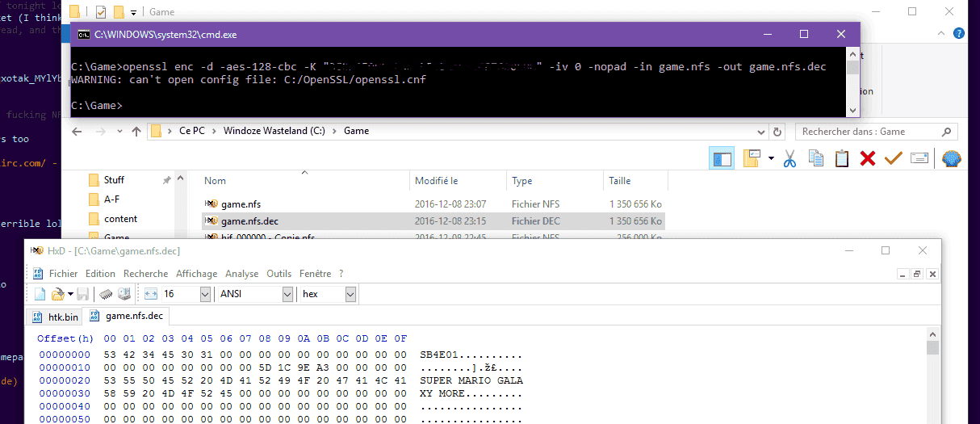This screenshot has width=980, height=424.
Task: Expand the arrow beside the folder options icon
Action: pos(771,158)
